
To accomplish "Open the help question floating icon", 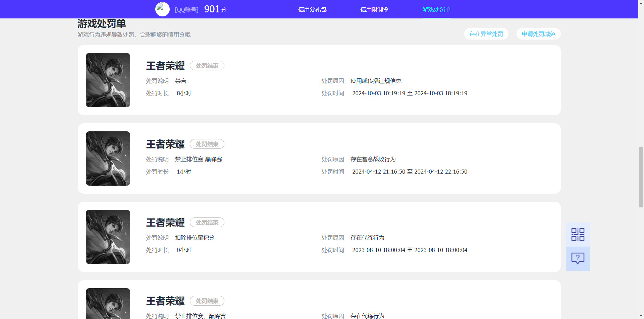I will (578, 259).
